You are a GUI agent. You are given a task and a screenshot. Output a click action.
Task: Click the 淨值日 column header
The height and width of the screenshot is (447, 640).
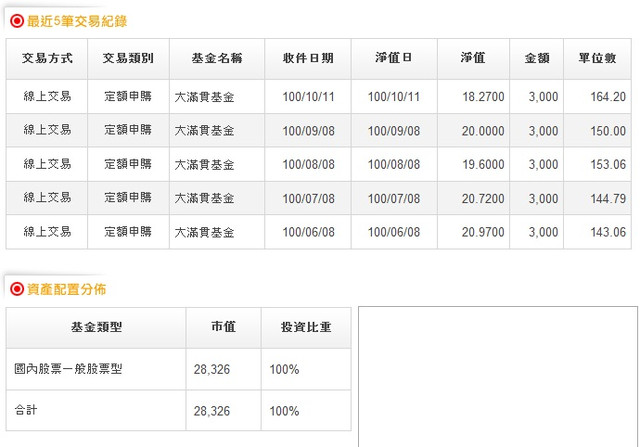click(394, 58)
